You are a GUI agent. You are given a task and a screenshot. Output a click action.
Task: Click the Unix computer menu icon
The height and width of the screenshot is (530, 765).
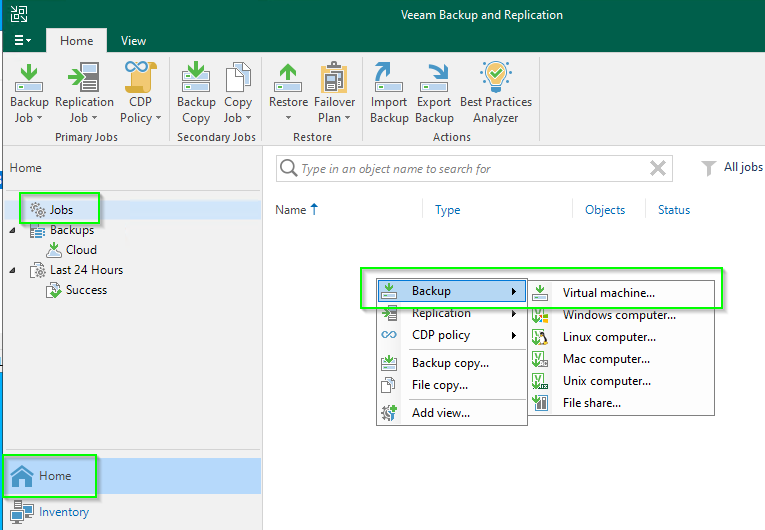540,381
